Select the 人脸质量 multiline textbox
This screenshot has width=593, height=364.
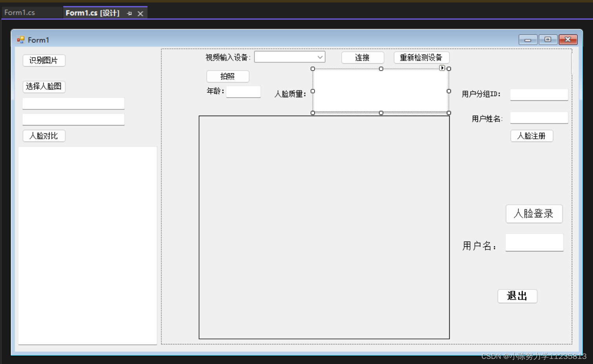point(381,91)
